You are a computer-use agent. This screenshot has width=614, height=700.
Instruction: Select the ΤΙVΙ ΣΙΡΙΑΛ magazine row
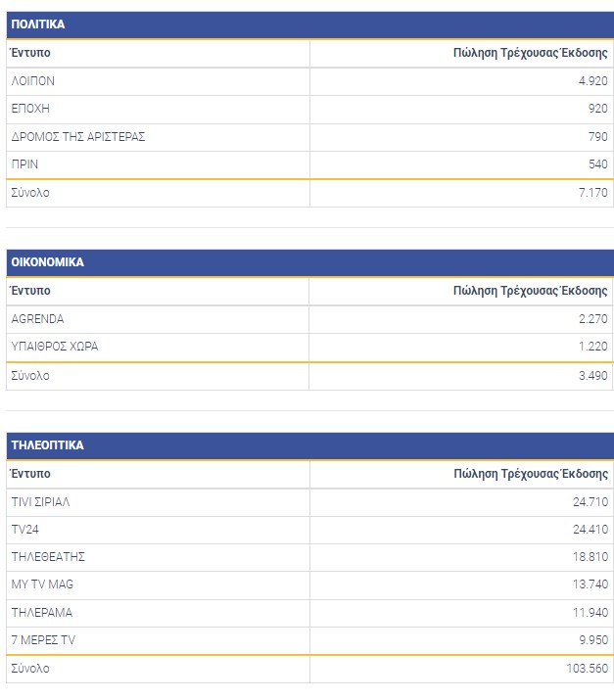click(x=40, y=502)
